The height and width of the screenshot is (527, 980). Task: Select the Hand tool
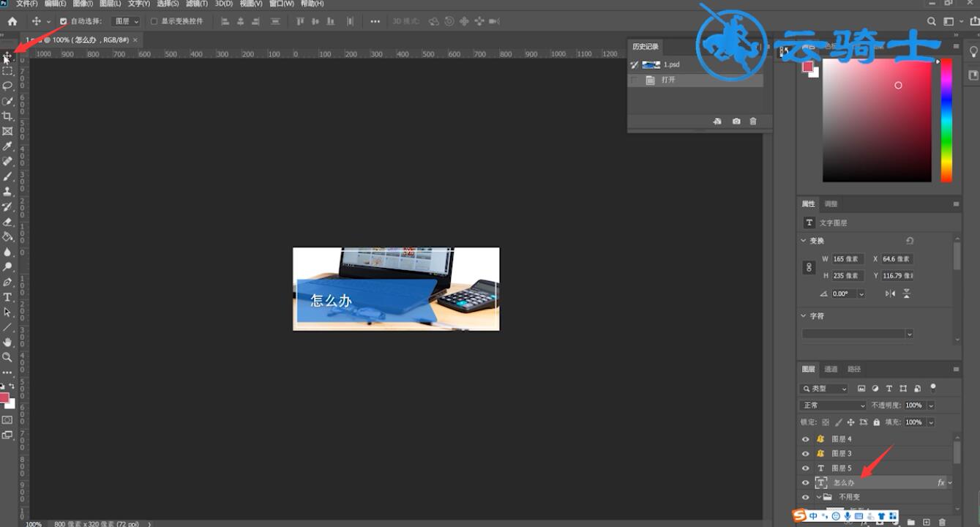click(x=7, y=343)
